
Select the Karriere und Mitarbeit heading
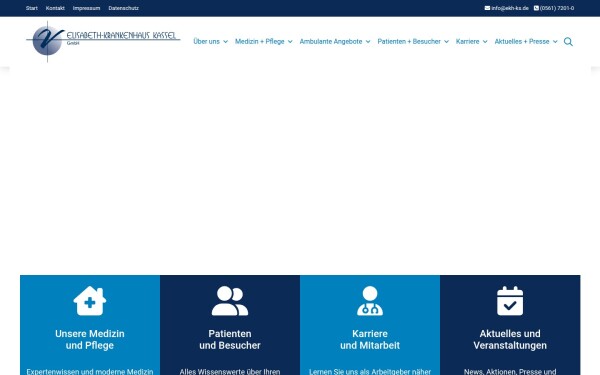[370, 339]
